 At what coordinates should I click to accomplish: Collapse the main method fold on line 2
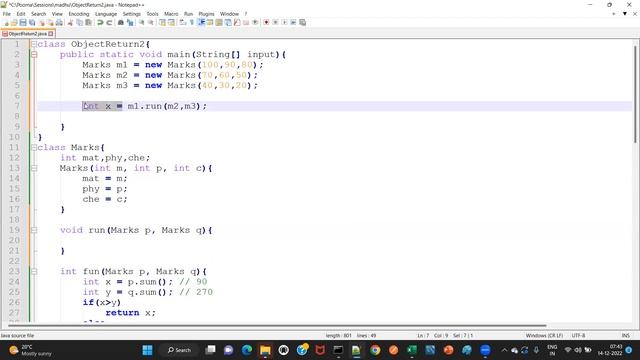(x=34, y=54)
